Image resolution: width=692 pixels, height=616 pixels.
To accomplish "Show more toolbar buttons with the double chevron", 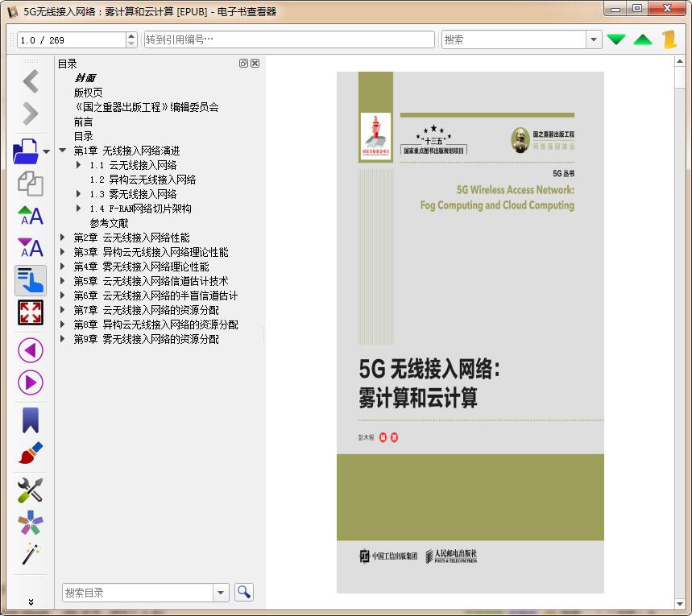I will tap(31, 602).
